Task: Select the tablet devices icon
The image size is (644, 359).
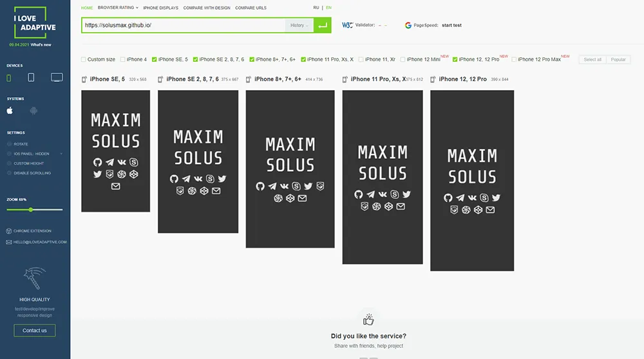Action: [31, 77]
